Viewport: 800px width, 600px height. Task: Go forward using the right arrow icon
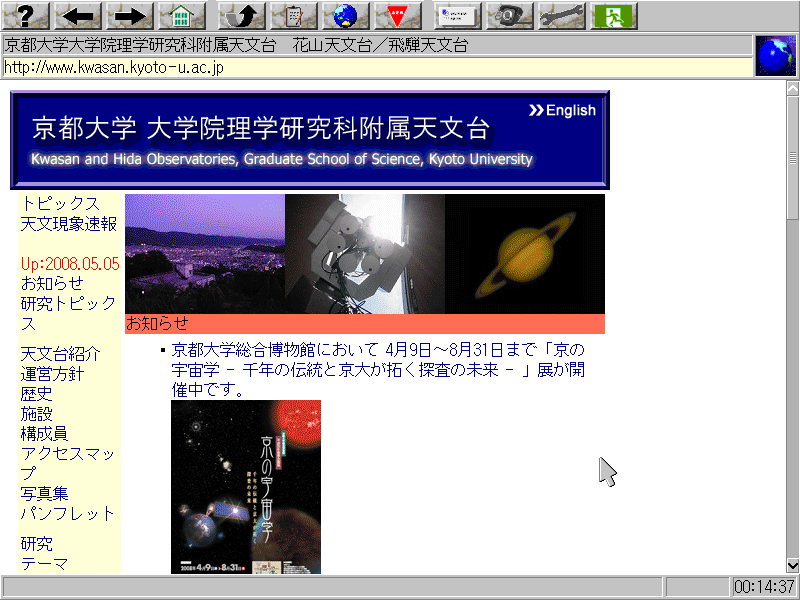pos(130,15)
